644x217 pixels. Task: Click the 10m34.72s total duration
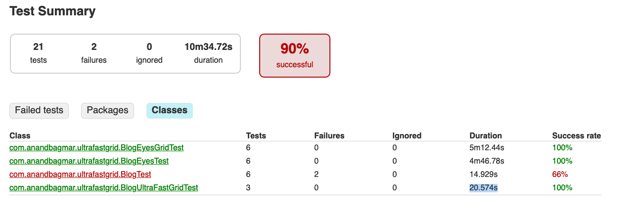click(x=208, y=53)
